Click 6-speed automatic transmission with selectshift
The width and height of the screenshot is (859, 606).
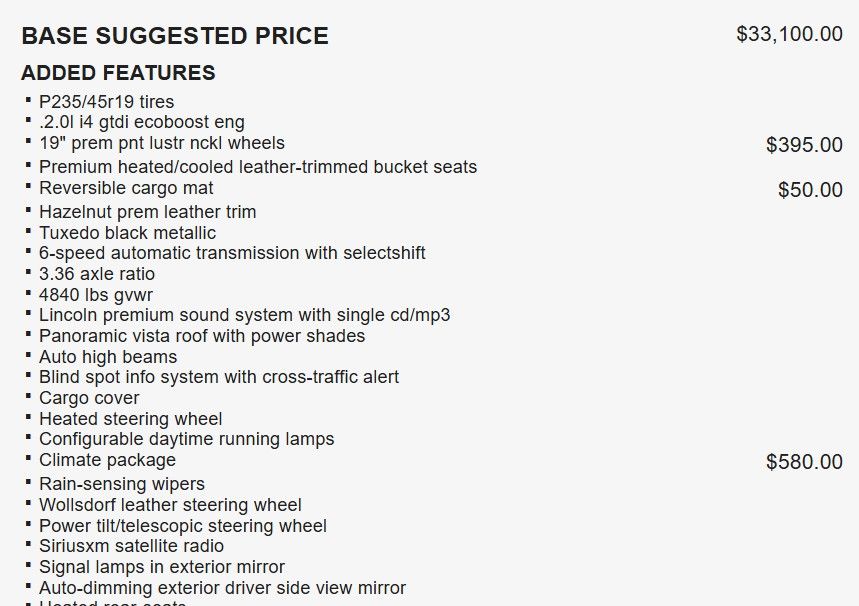232,253
